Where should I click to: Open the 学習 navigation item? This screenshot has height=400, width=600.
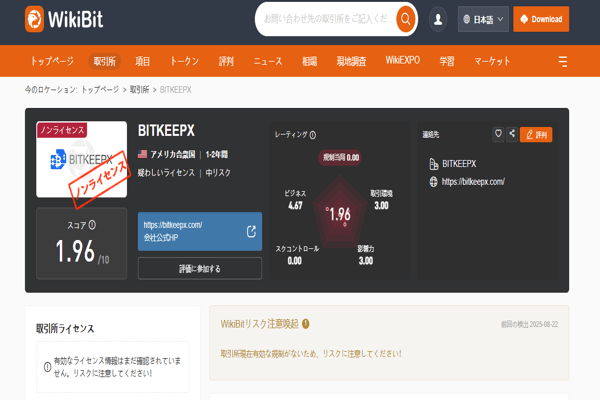[x=447, y=61]
